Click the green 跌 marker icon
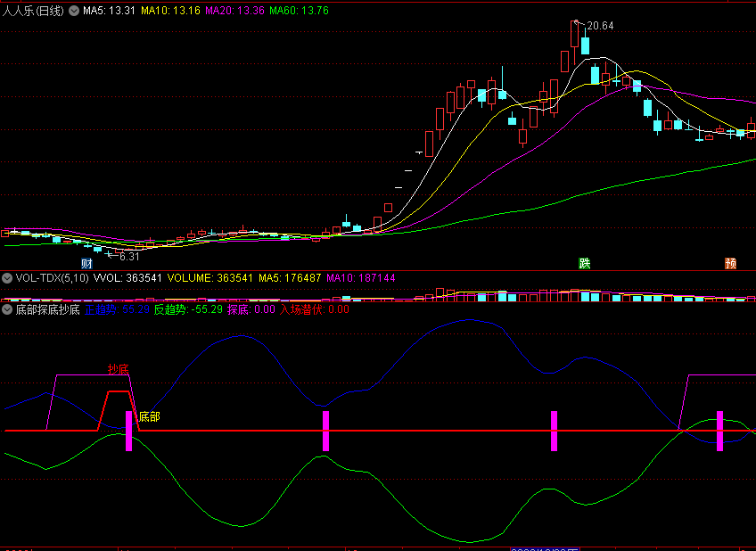The width and height of the screenshot is (756, 551). pos(584,263)
